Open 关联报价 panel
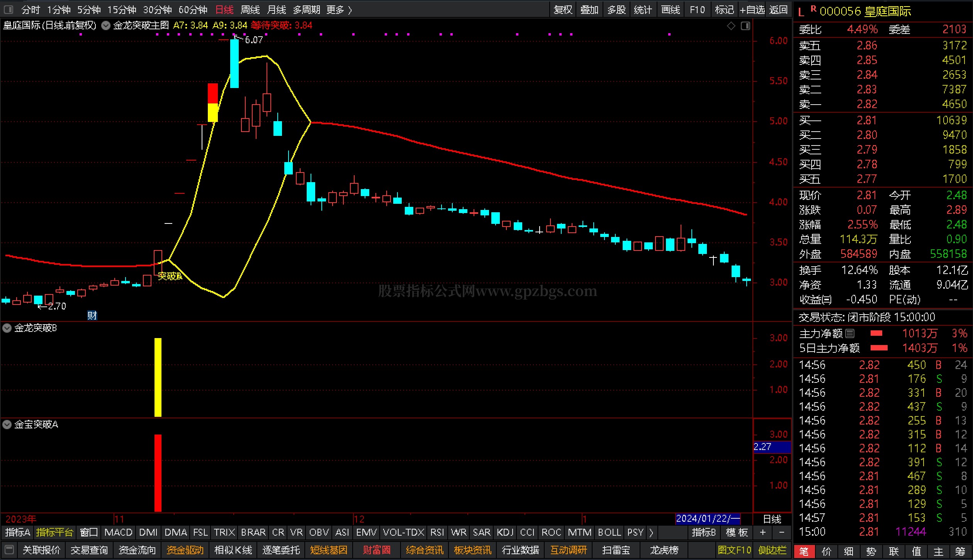Viewport: 973px width, 560px height. pos(41,550)
